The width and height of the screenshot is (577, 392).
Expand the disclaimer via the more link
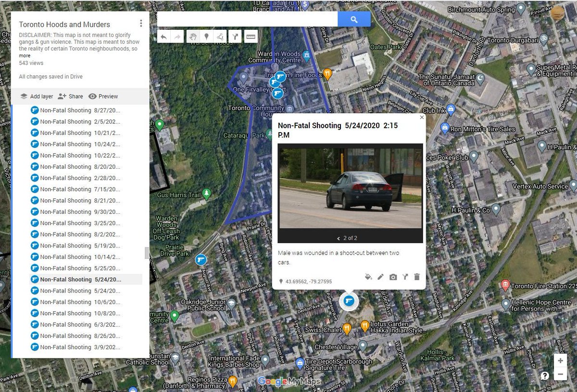click(x=25, y=55)
